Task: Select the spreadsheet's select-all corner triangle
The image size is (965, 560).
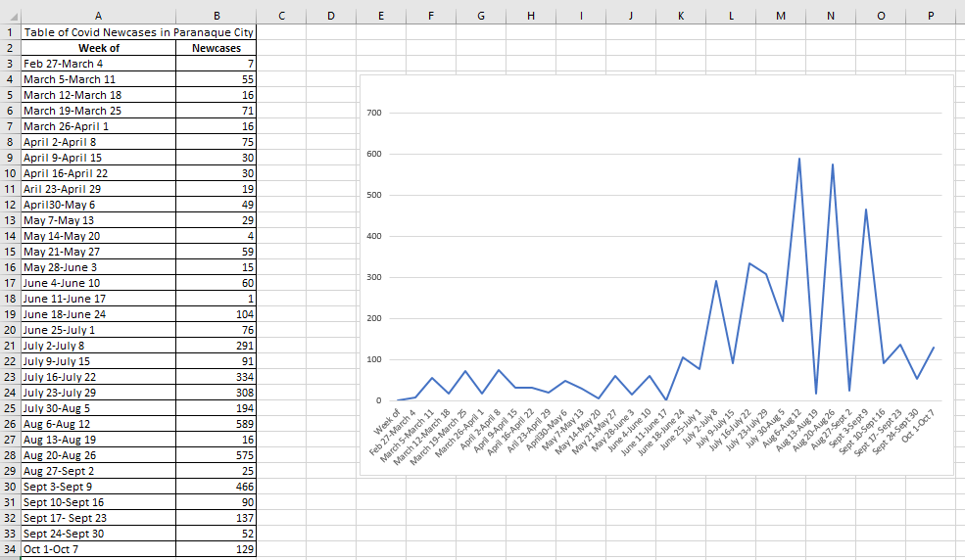Action: click(11, 16)
